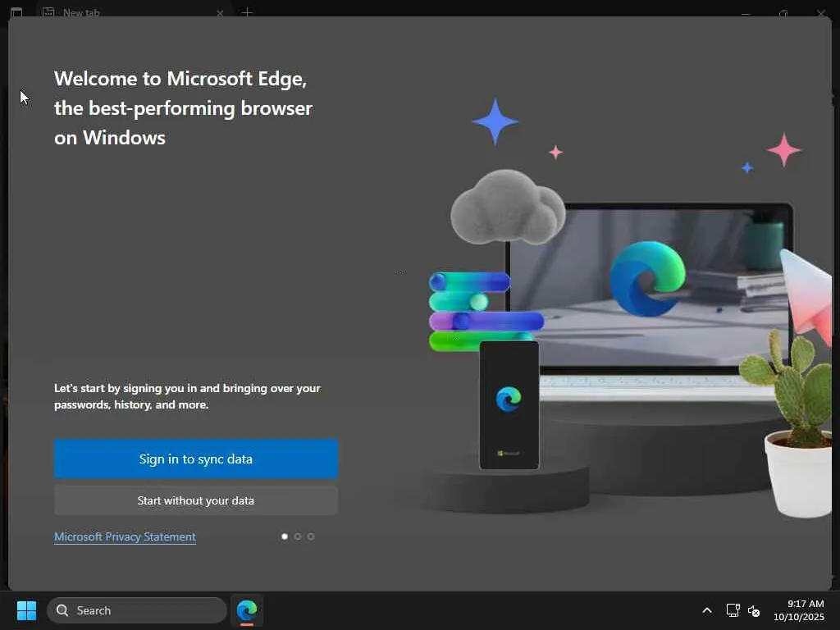The width and height of the screenshot is (840, 630).
Task: Select the New tab browser tab
Action: 134,11
